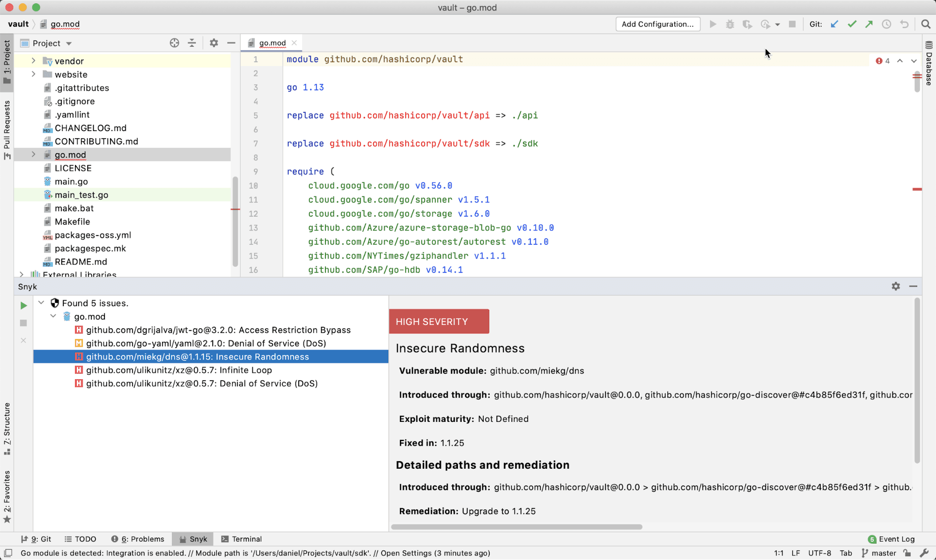Hide the Snyk tool window
The width and height of the screenshot is (936, 560).
[913, 286]
